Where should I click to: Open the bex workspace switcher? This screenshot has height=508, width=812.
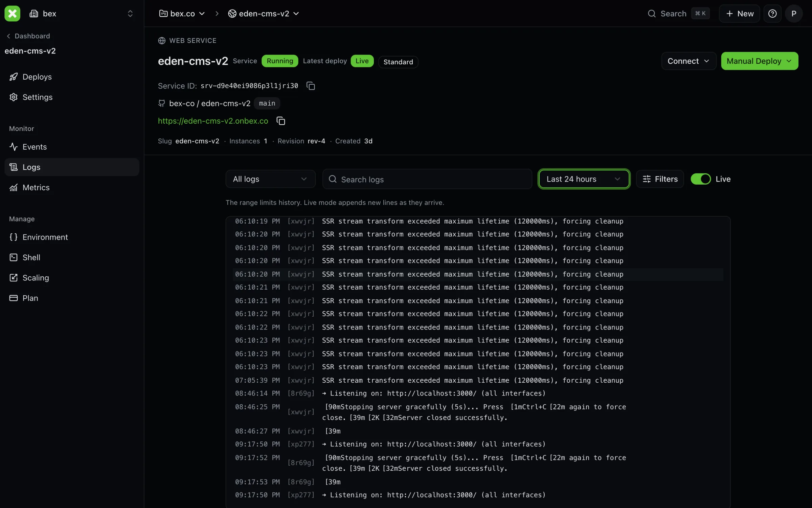point(81,14)
